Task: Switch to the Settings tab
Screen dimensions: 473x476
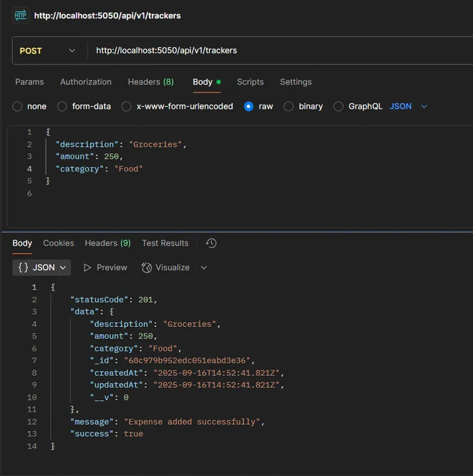Action: [x=296, y=82]
